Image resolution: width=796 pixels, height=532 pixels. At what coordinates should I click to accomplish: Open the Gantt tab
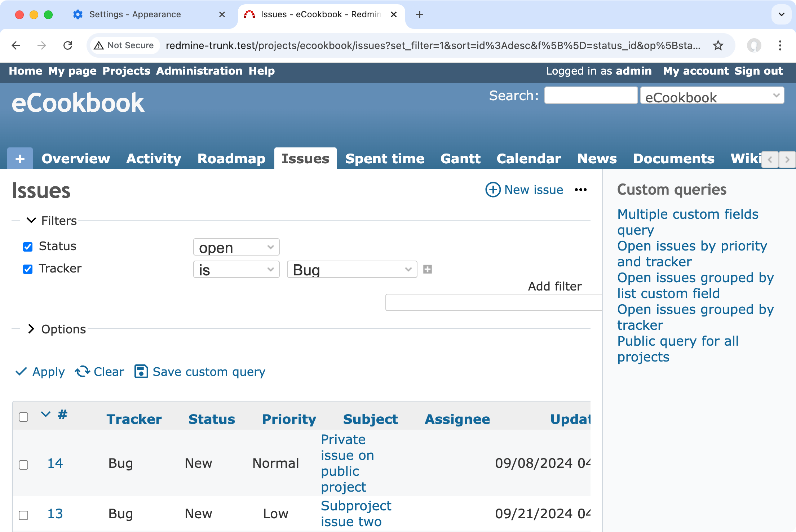coord(460,159)
